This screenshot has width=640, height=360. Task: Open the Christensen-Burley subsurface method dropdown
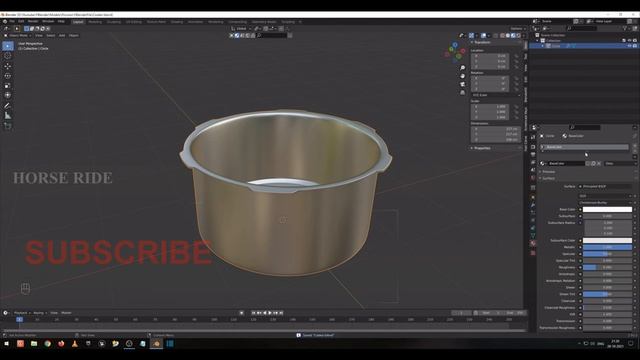605,202
